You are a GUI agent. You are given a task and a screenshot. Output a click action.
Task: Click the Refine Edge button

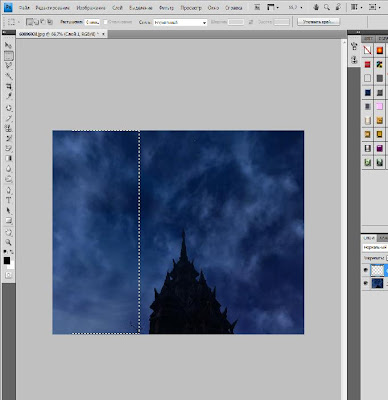tap(318, 22)
